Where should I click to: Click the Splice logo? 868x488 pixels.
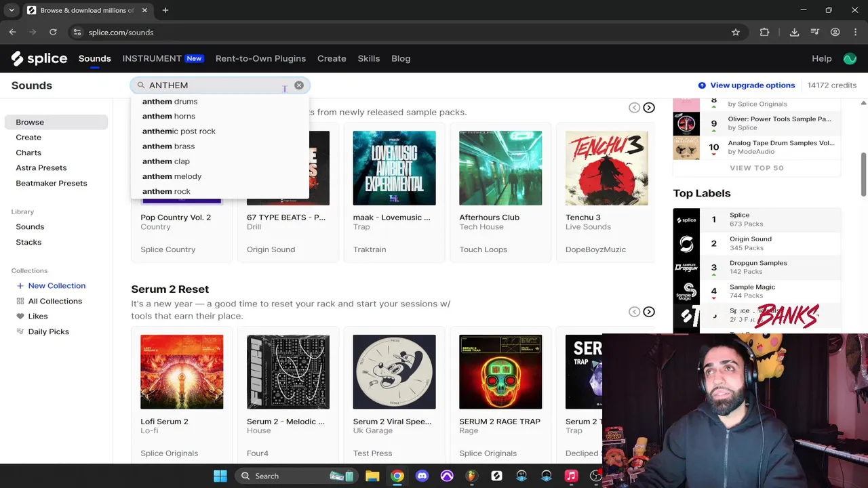(39, 58)
